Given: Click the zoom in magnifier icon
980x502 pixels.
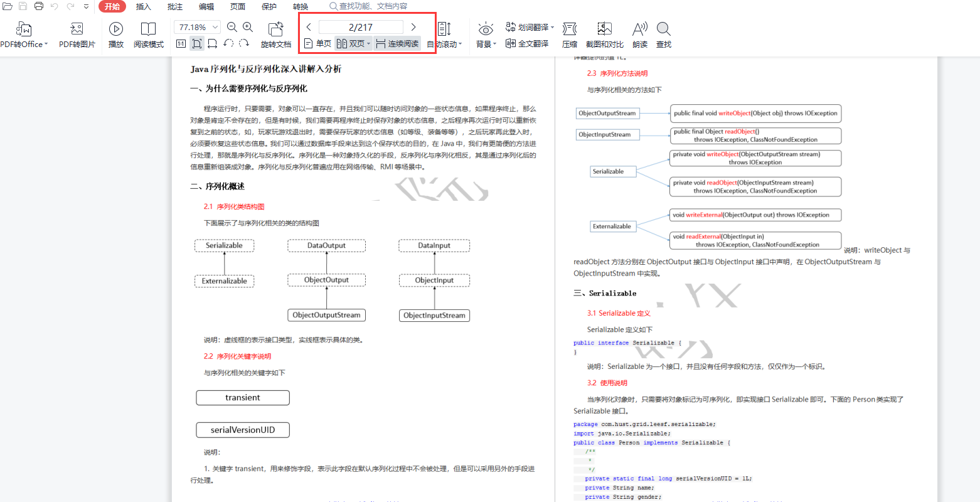Looking at the screenshot, I should point(248,27).
